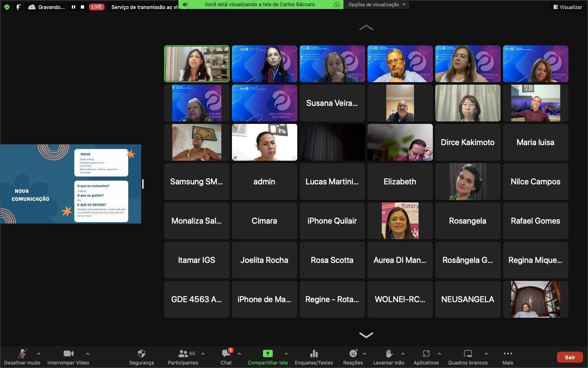Image resolution: width=588 pixels, height=368 pixels.
Task: Expand video options arrow beside Interromper Vídeo
Action: click(88, 354)
